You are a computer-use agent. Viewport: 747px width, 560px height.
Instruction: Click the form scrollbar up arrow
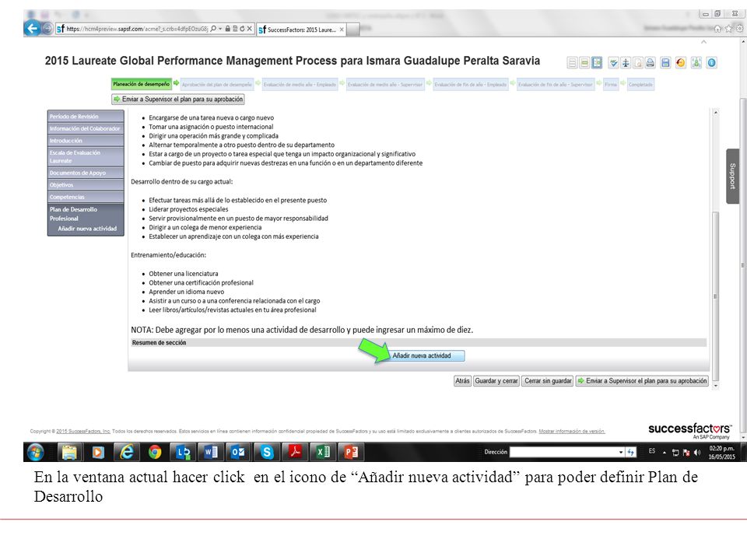[x=715, y=112]
